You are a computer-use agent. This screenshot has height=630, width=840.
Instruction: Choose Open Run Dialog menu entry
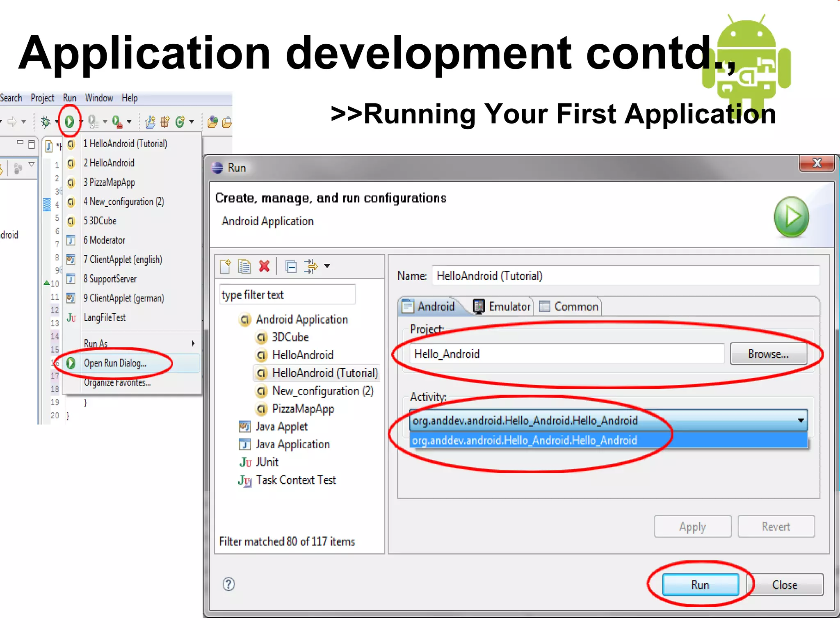pos(115,363)
